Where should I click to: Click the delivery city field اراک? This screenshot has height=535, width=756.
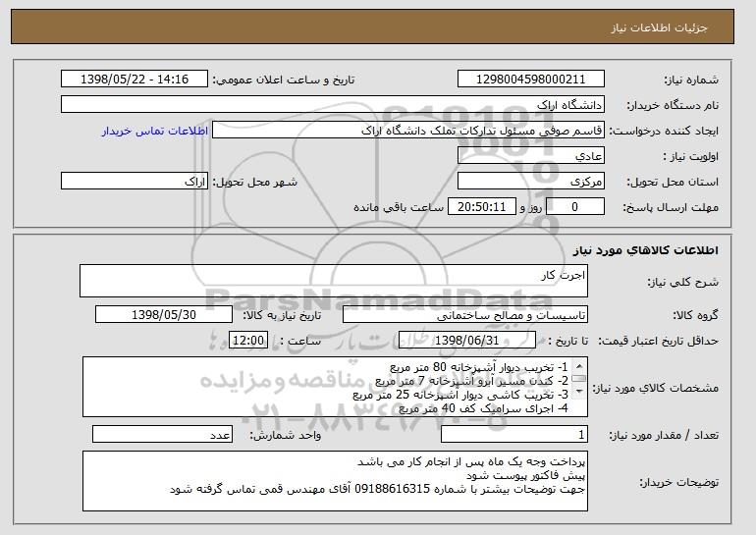135,182
